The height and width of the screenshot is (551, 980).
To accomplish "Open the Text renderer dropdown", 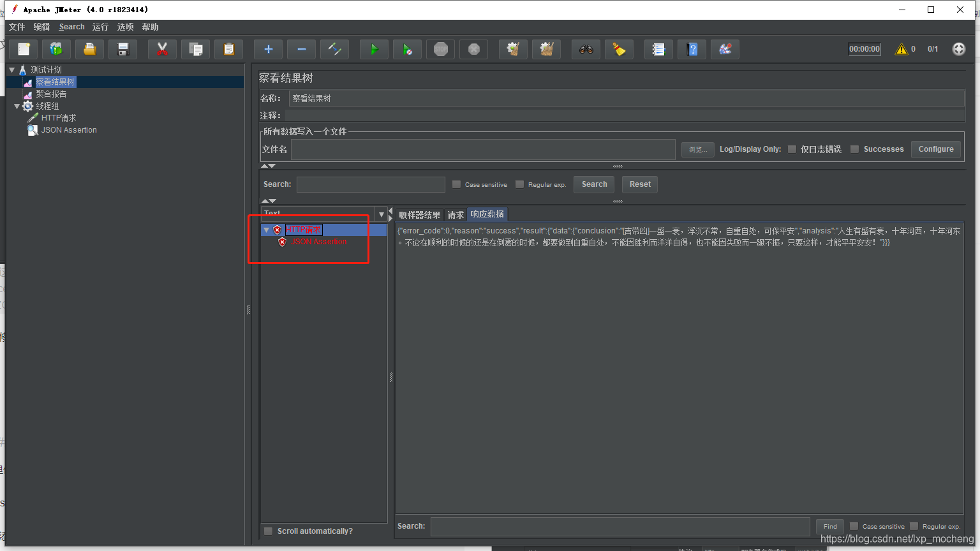I will pos(382,214).
